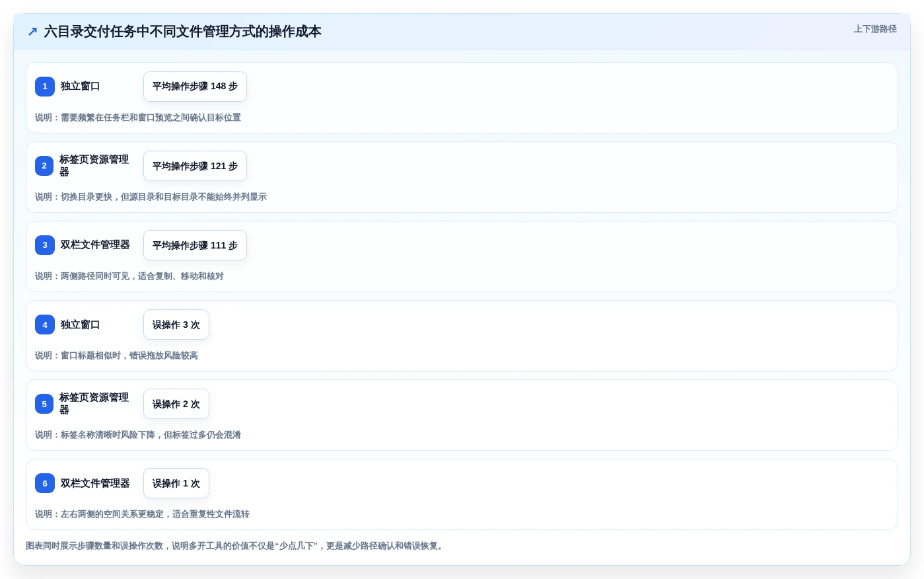Click the 标签页资源管理器 label in row 2
The height and width of the screenshot is (579, 924).
pyautogui.click(x=94, y=165)
